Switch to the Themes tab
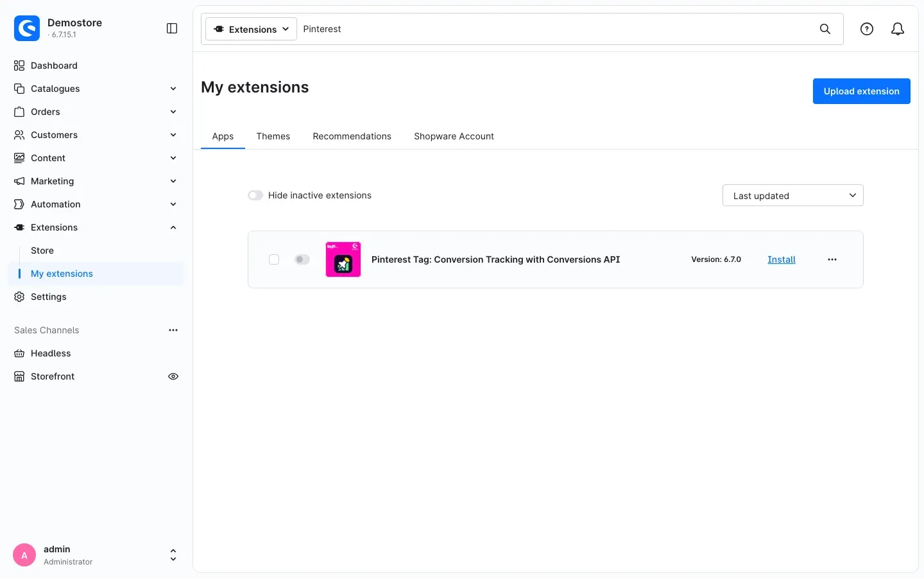Viewport: 924px width, 578px height. pyautogui.click(x=273, y=136)
